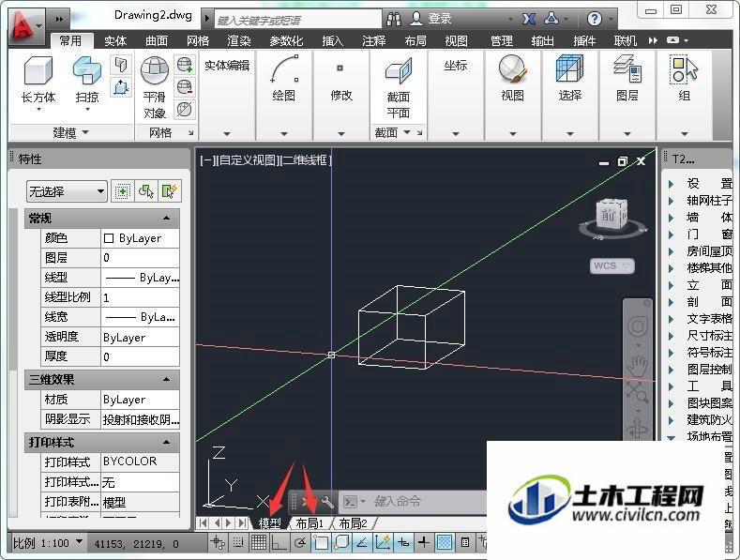Image resolution: width=740 pixels, height=560 pixels.
Task: Click the Section Plane (截面平面) icon
Action: (x=399, y=71)
